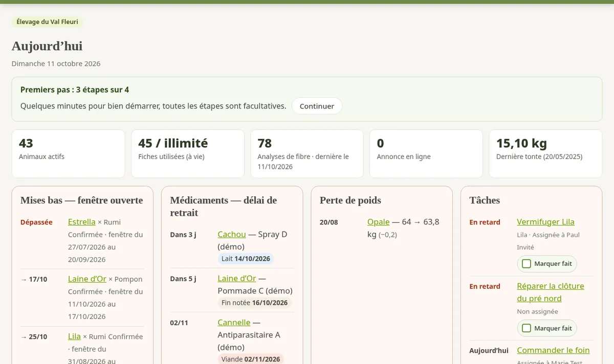The width and height of the screenshot is (614, 364).
Task: Click the Perte de poids heading
Action: point(350,200)
